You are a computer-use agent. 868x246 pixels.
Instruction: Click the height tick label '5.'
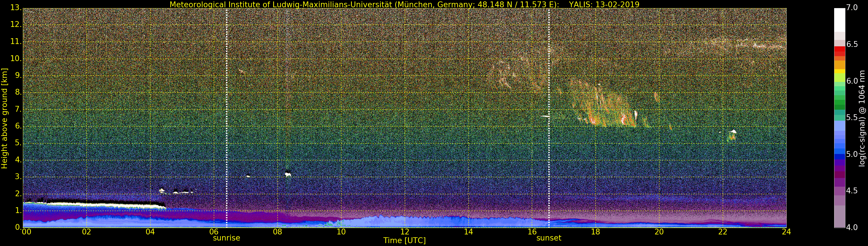point(18,143)
